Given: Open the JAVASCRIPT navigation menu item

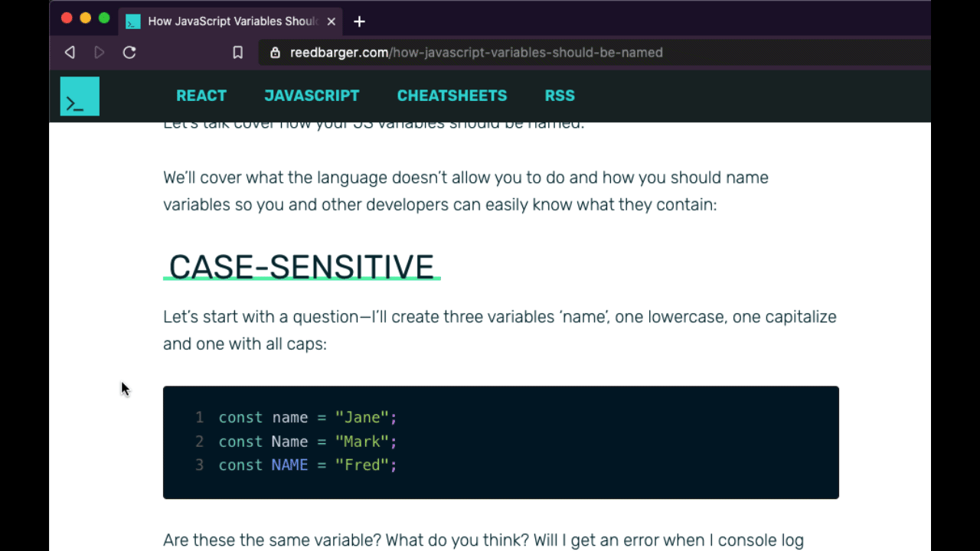Looking at the screenshot, I should (x=312, y=96).
